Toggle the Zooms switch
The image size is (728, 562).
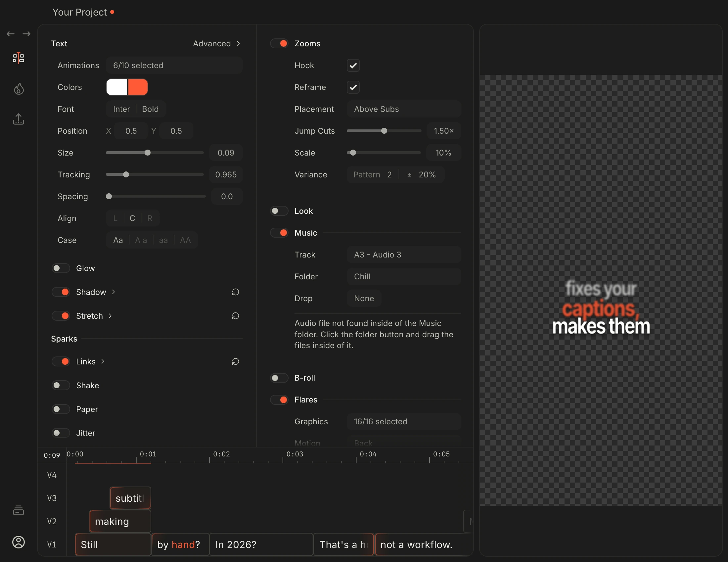(279, 43)
